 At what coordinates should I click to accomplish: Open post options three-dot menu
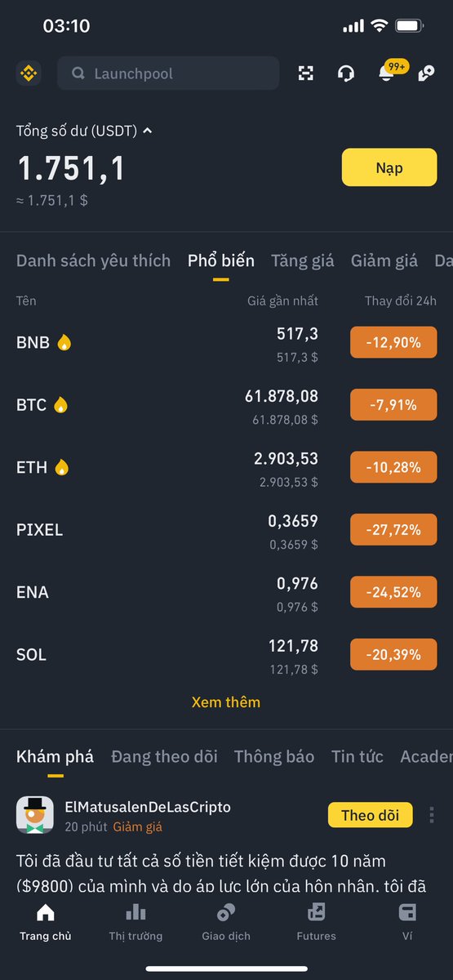click(x=432, y=815)
